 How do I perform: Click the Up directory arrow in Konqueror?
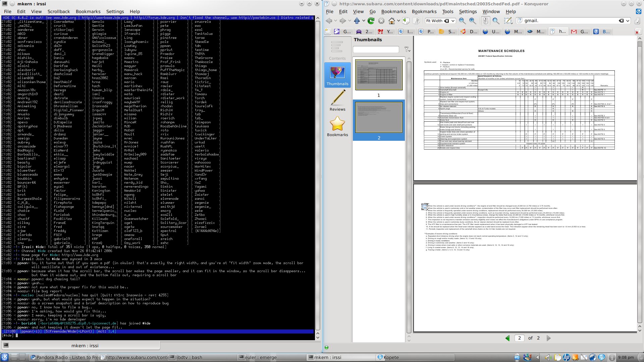tap(357, 21)
